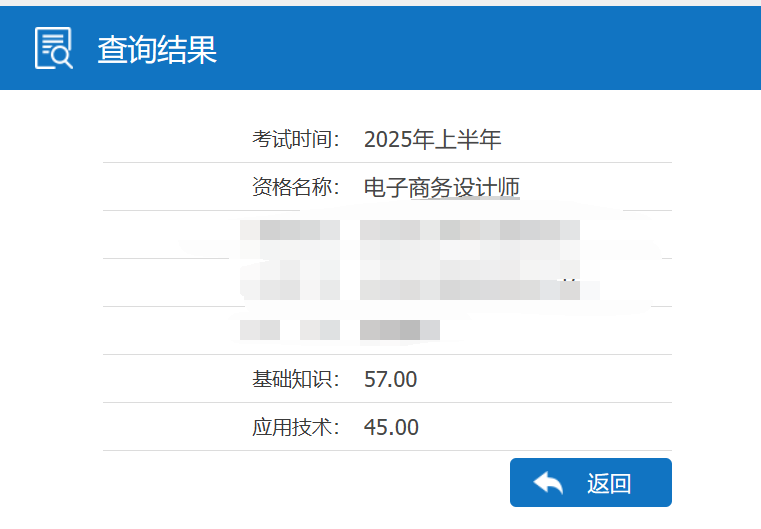Image resolution: width=761 pixels, height=529 pixels.
Task: Click the back arrow icon on 返回 button
Action: (x=548, y=483)
